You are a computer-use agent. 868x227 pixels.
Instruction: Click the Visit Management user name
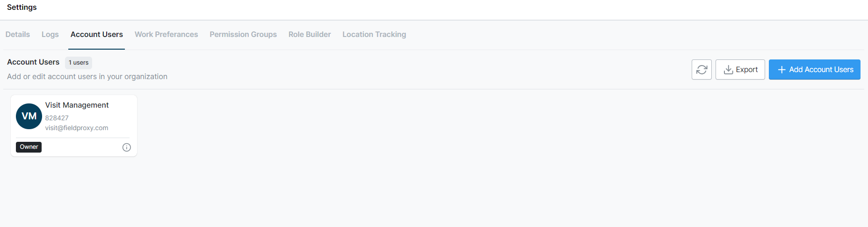pyautogui.click(x=77, y=105)
